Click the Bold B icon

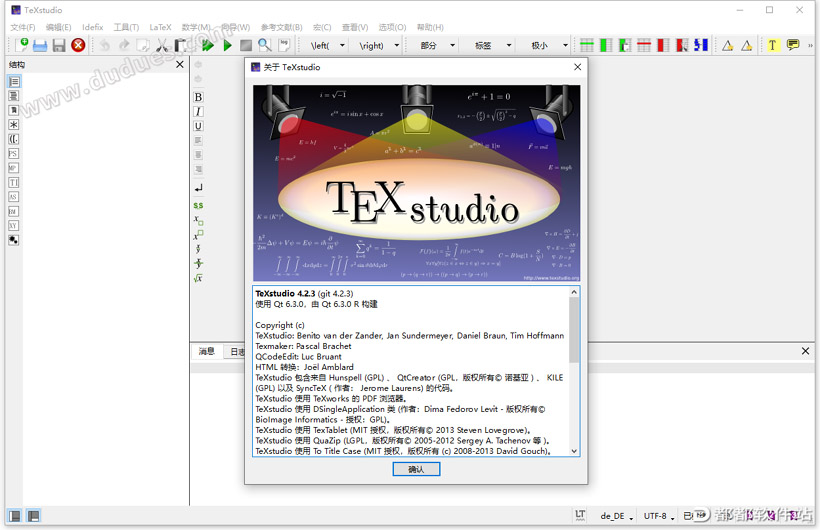(198, 97)
